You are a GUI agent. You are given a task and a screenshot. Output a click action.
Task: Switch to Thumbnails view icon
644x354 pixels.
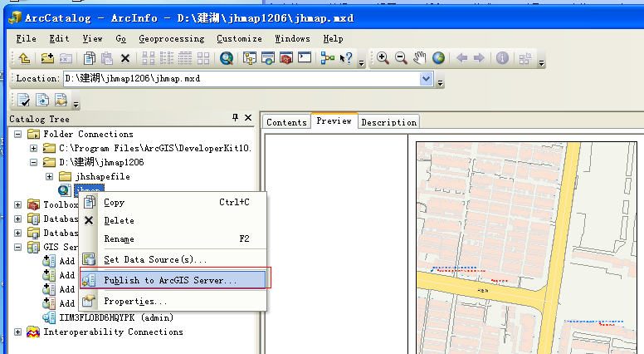[x=203, y=58]
